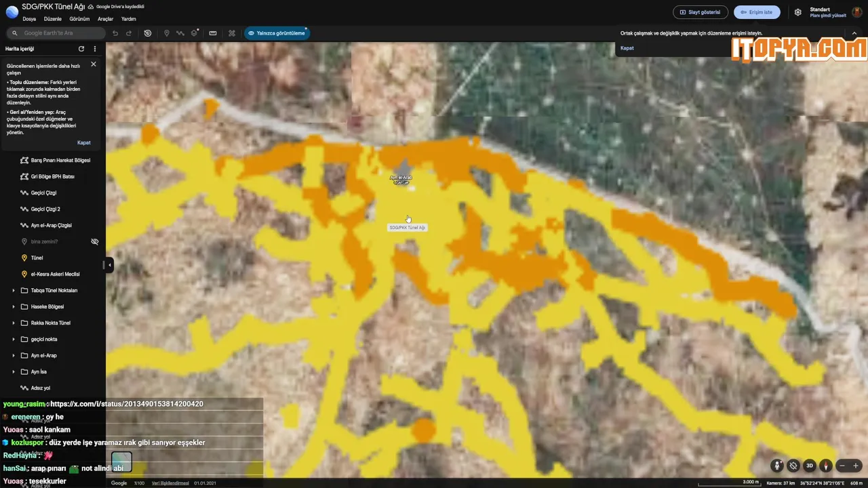Click the magnifier icon in search box
The image size is (868, 488).
tap(15, 33)
